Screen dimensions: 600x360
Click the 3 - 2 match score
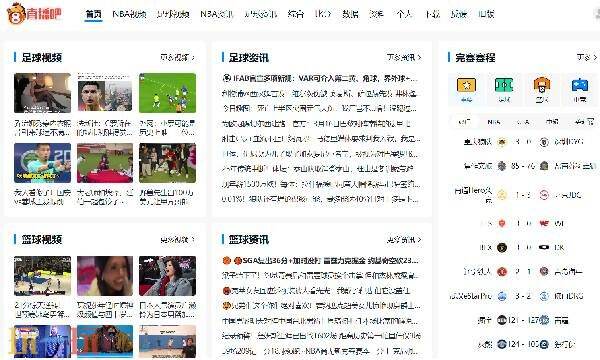(x=523, y=296)
